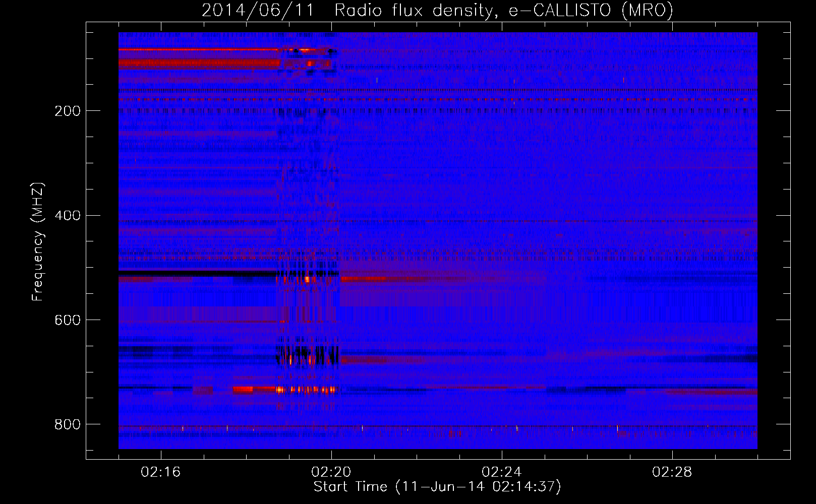Select the 200 frequency tick label

[68, 111]
